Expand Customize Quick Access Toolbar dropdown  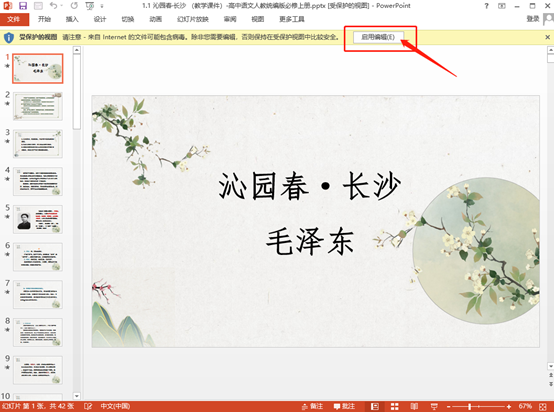[102, 6]
